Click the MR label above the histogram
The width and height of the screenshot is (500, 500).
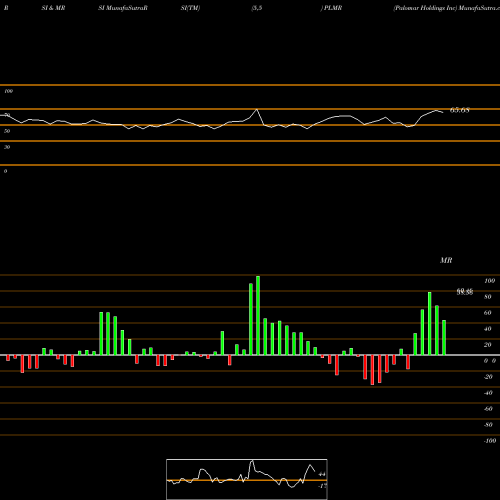(x=446, y=260)
